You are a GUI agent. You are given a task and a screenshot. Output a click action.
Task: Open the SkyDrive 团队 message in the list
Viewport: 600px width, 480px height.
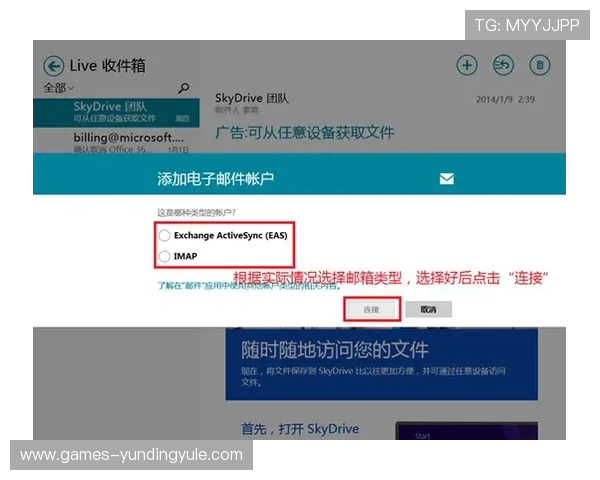pos(116,113)
